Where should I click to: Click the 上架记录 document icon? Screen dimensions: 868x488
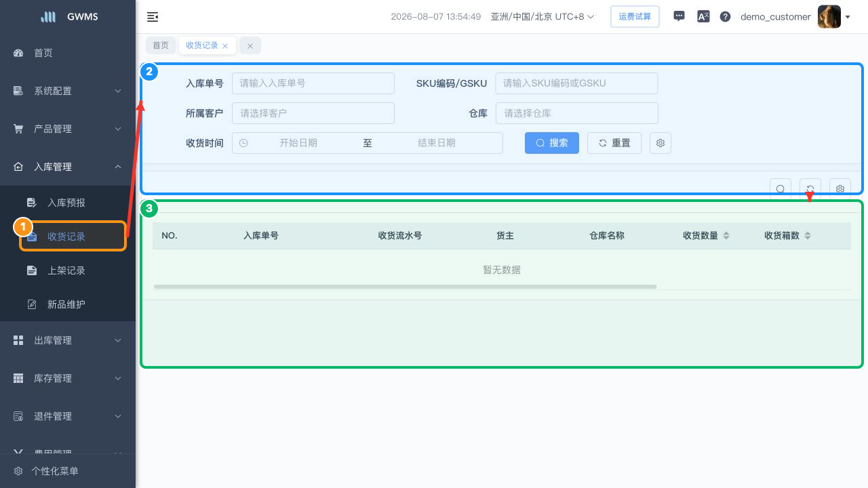point(31,270)
